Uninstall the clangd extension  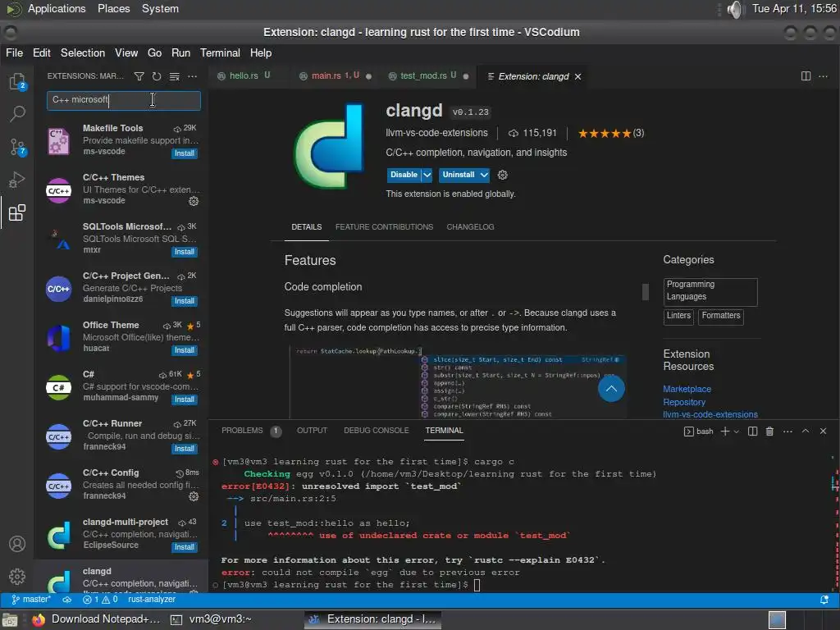[458, 175]
